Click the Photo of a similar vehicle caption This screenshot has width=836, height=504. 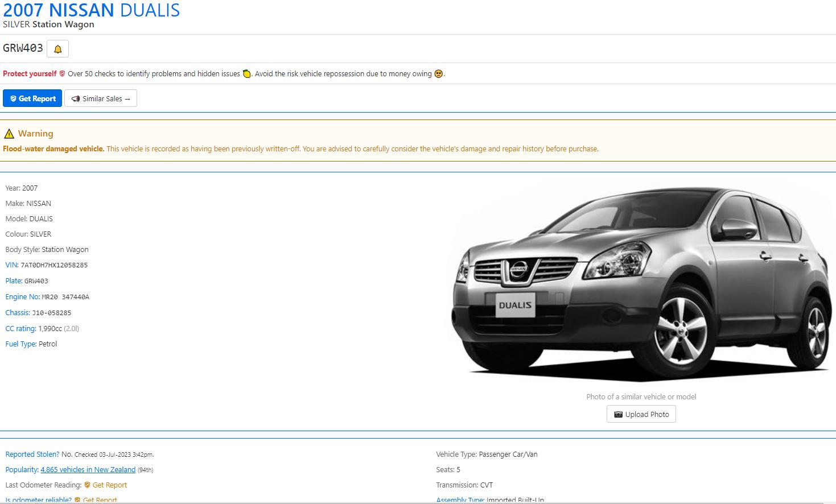click(641, 397)
